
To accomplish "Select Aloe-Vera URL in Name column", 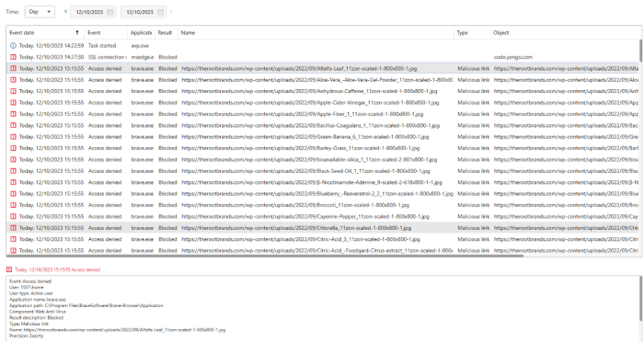I will tap(317, 80).
